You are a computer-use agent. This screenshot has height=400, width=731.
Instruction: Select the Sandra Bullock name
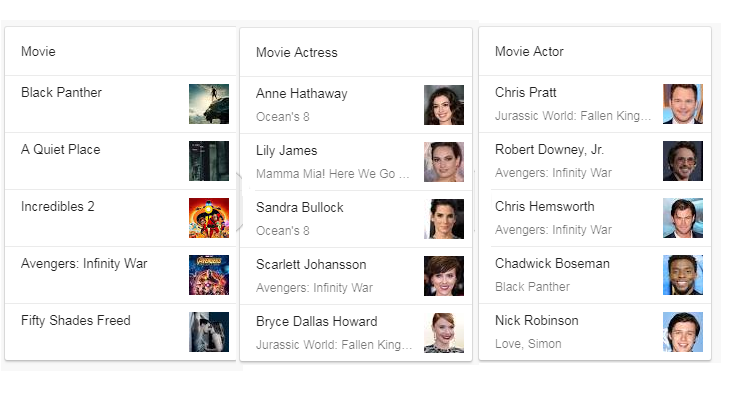pyautogui.click(x=300, y=207)
